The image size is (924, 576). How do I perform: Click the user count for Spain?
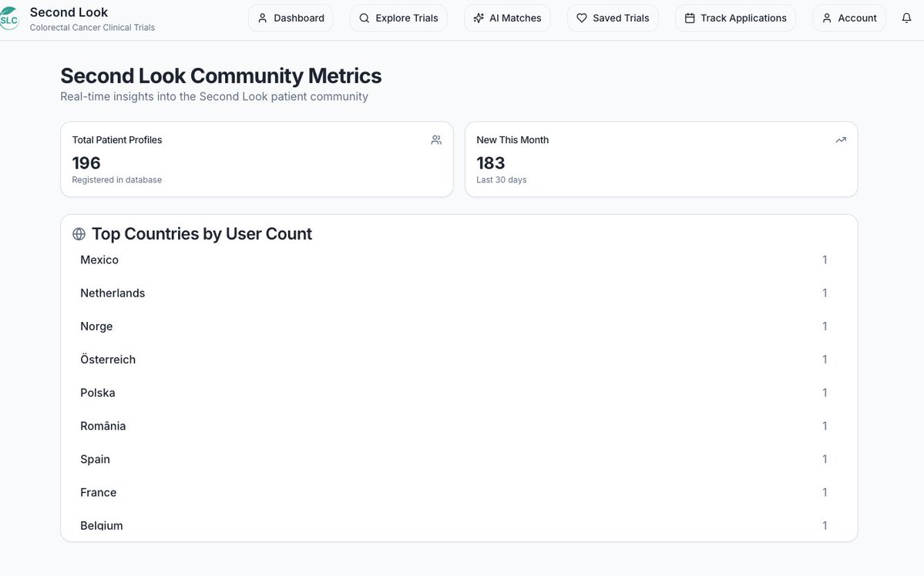(825, 460)
